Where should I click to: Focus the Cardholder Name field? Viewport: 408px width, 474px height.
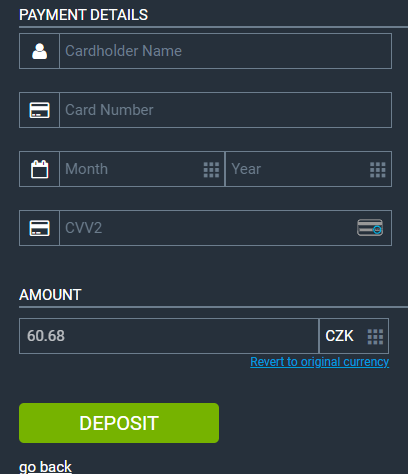pos(225,51)
